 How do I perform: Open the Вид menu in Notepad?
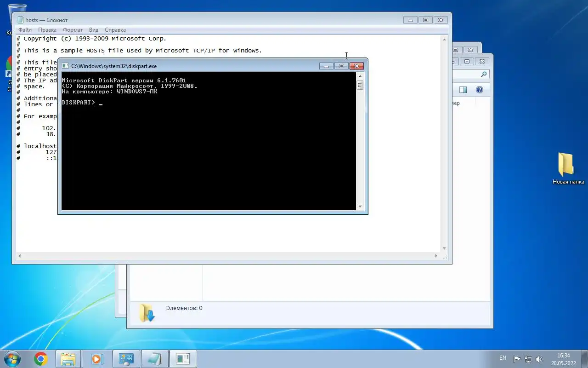94,30
